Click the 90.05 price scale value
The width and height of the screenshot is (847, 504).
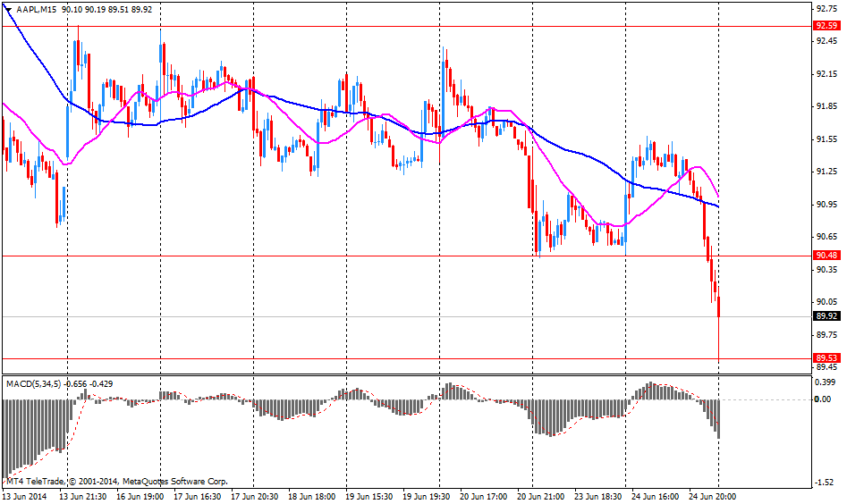[x=827, y=302]
